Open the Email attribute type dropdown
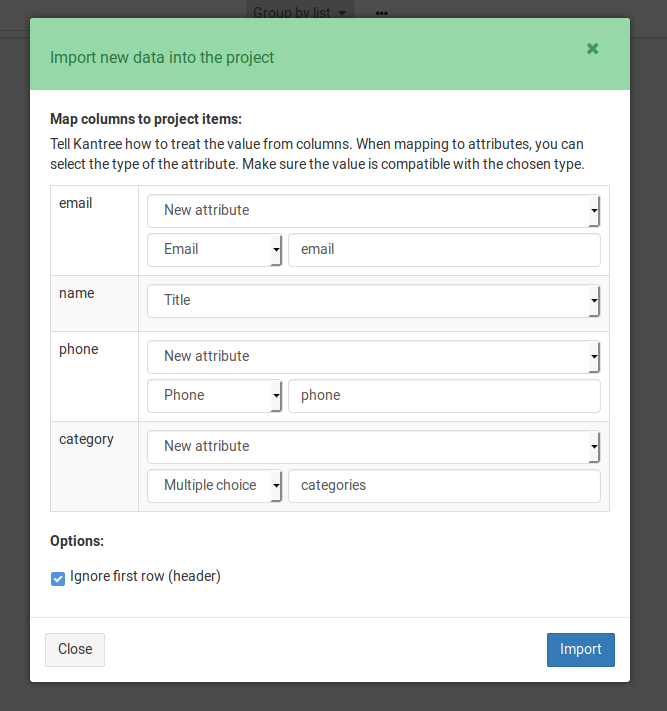Viewport: 667px width, 711px height. coord(214,250)
